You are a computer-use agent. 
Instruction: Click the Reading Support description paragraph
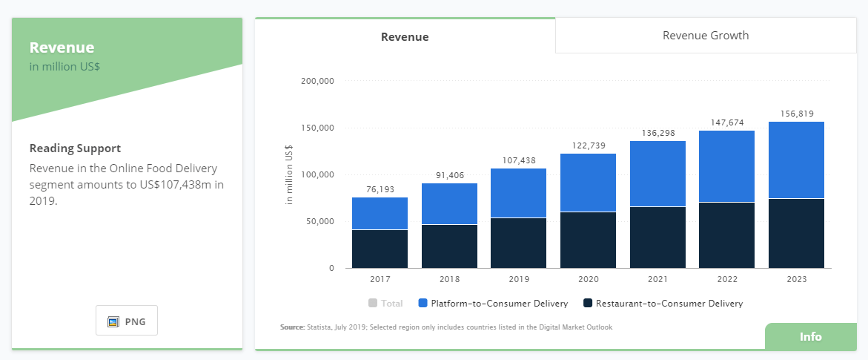coord(127,185)
